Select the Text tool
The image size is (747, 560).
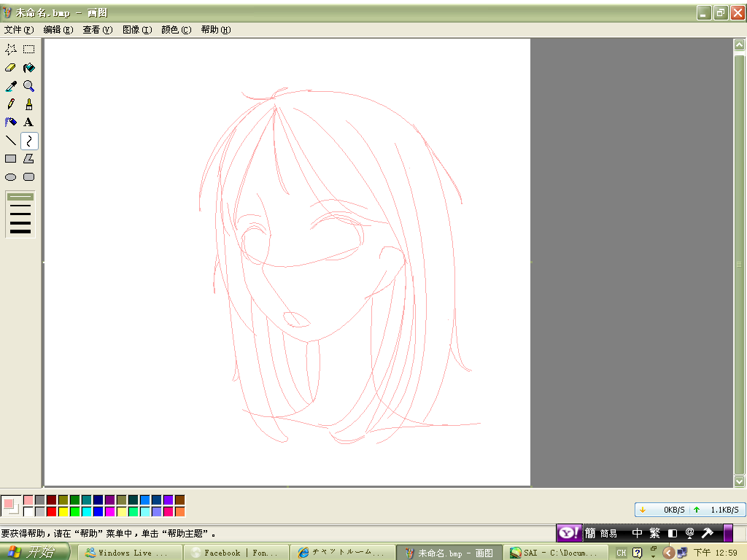[x=29, y=122]
